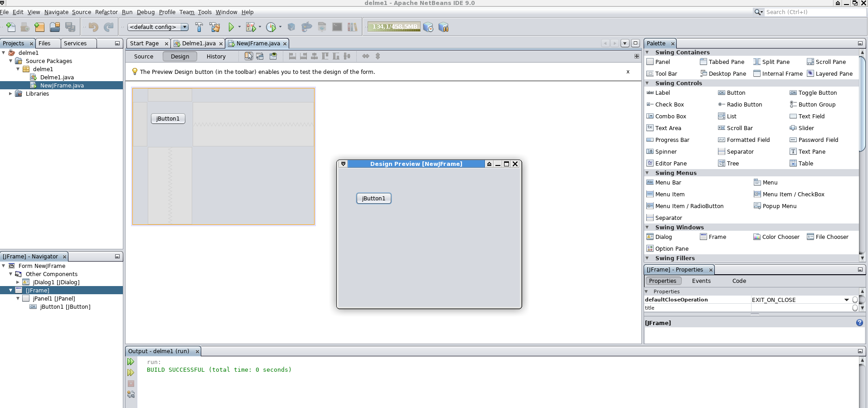Viewport: 868px width, 408px height.
Task: Undo the last action
Action: click(x=93, y=27)
